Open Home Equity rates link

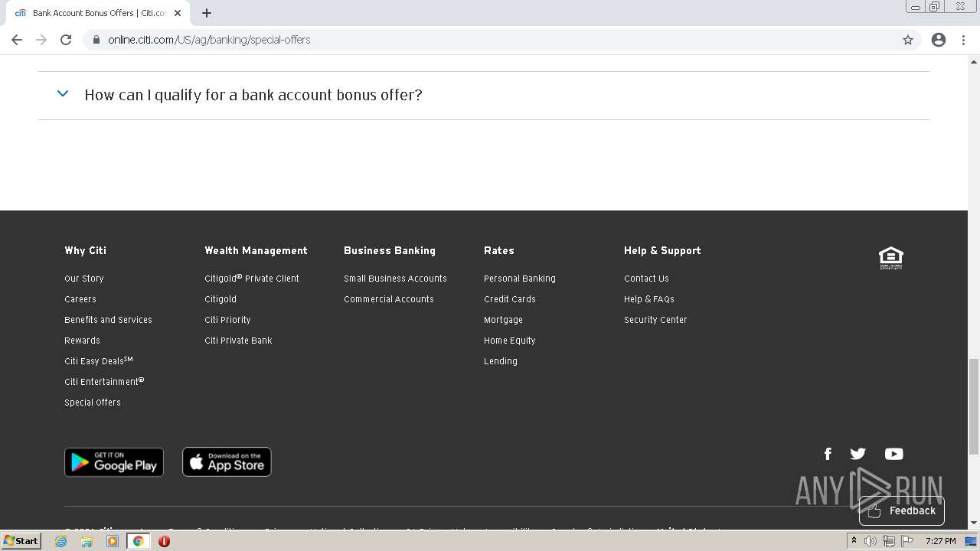click(510, 341)
